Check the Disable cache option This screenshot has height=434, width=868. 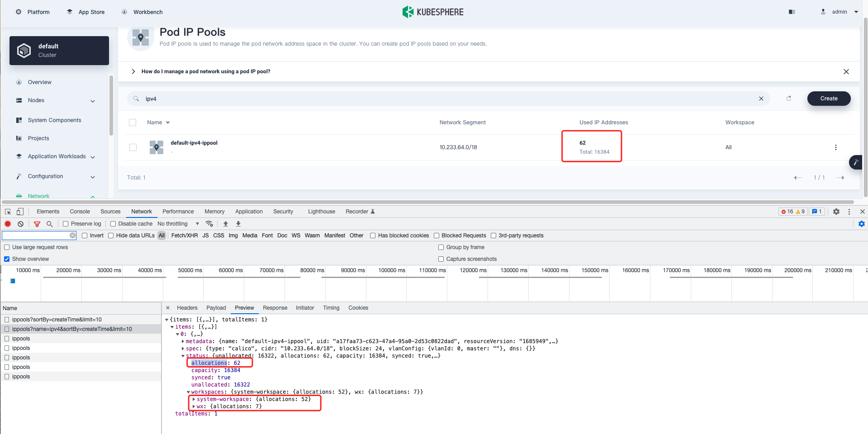pyautogui.click(x=113, y=223)
